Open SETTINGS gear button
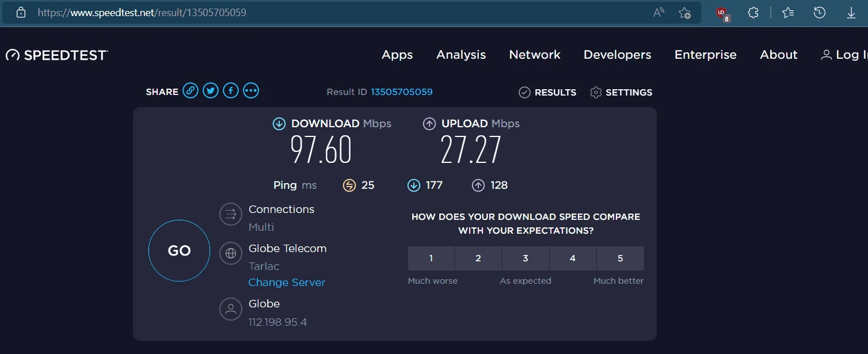 621,92
